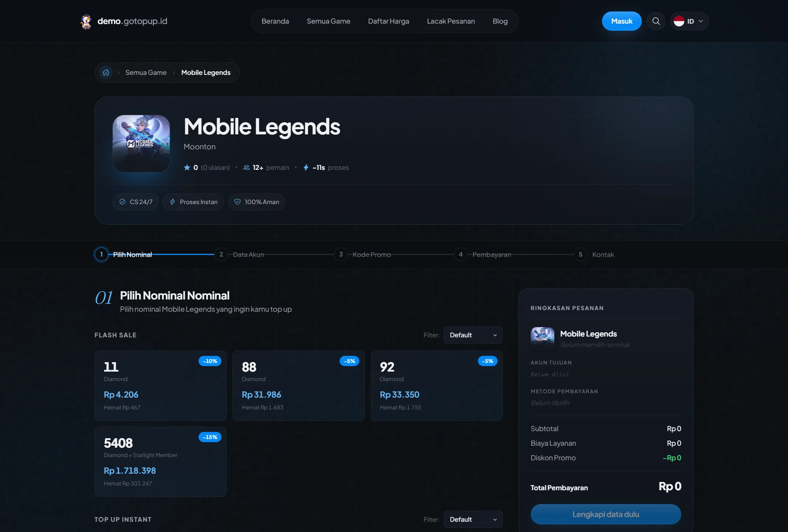Open the Lacak Pesanan menu item
The width and height of the screenshot is (788, 532).
[451, 21]
